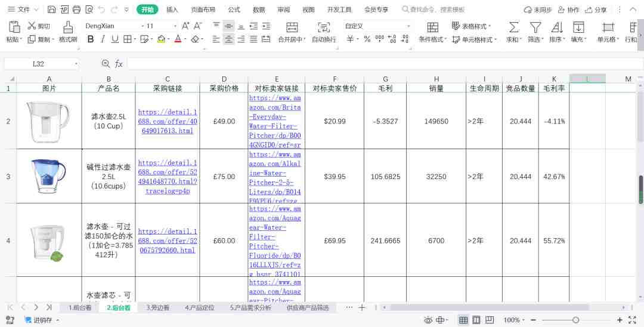Screen dimensions: 644x327
Task: Open the 3.旁边看 sheet tab
Action: (158, 308)
